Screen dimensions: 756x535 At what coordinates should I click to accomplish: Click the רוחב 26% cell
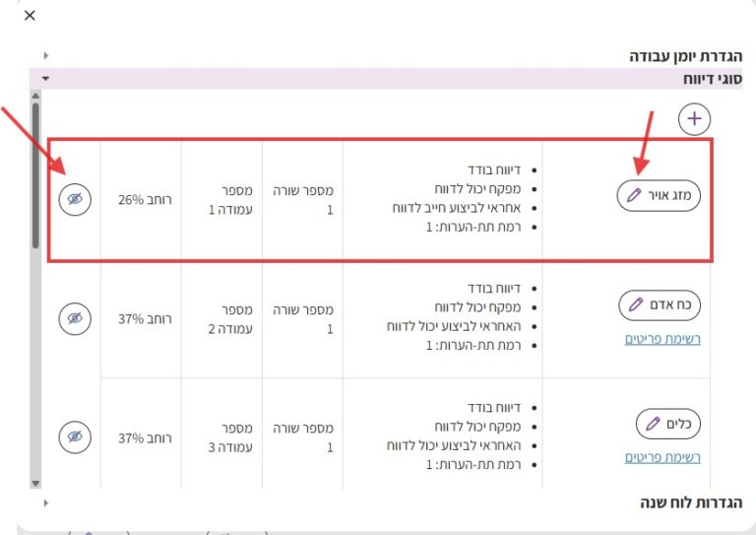(x=144, y=199)
